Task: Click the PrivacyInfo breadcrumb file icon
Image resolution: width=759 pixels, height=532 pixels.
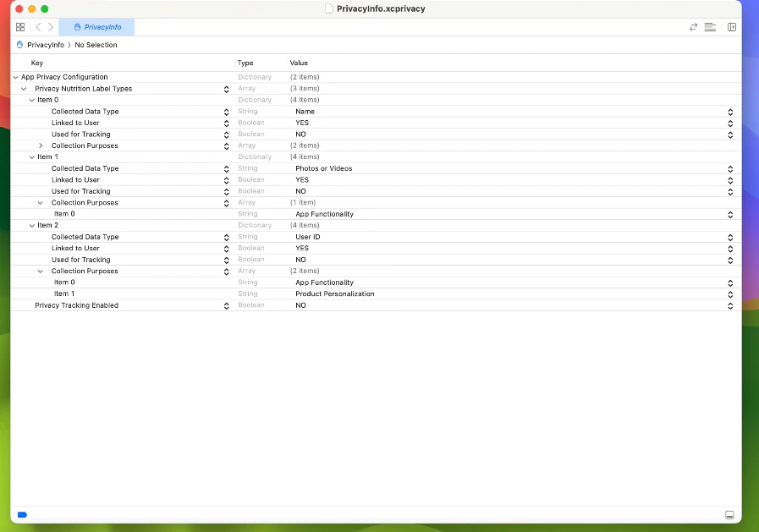Action: coord(19,45)
